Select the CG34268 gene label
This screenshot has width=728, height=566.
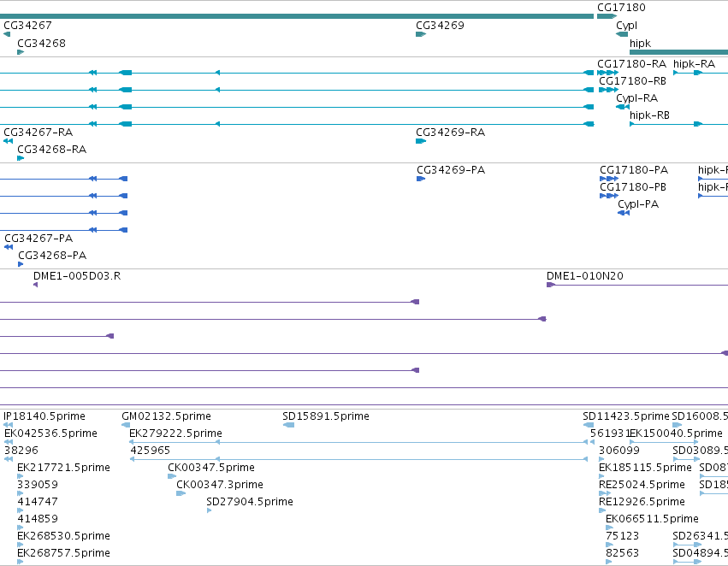pyautogui.click(x=41, y=44)
